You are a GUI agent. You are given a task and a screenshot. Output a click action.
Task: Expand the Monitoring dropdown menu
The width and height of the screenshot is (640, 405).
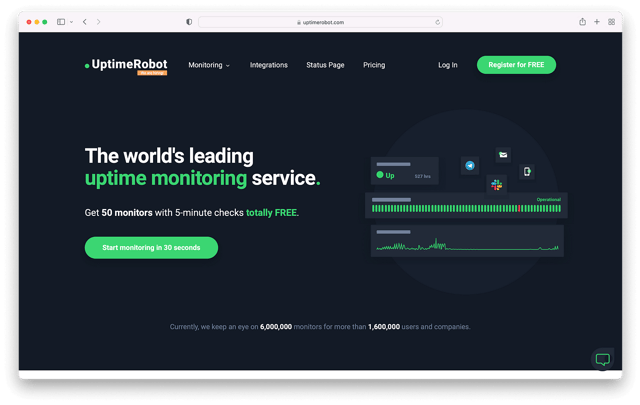click(x=209, y=65)
